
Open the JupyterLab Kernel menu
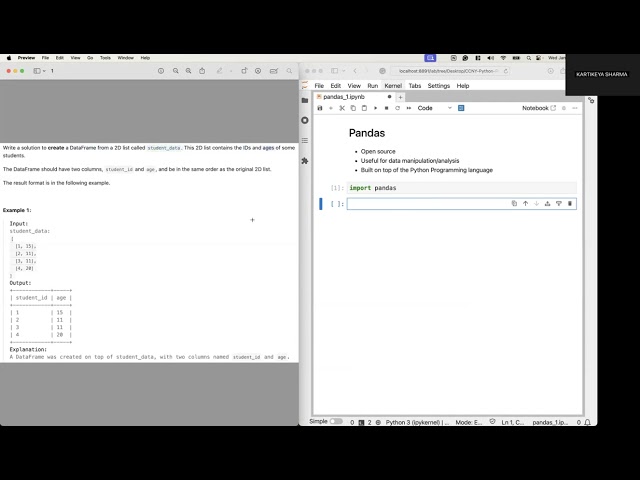click(393, 86)
